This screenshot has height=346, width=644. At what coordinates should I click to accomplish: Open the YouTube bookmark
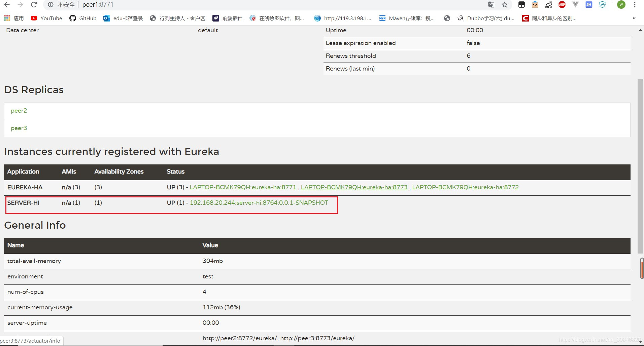(46, 18)
